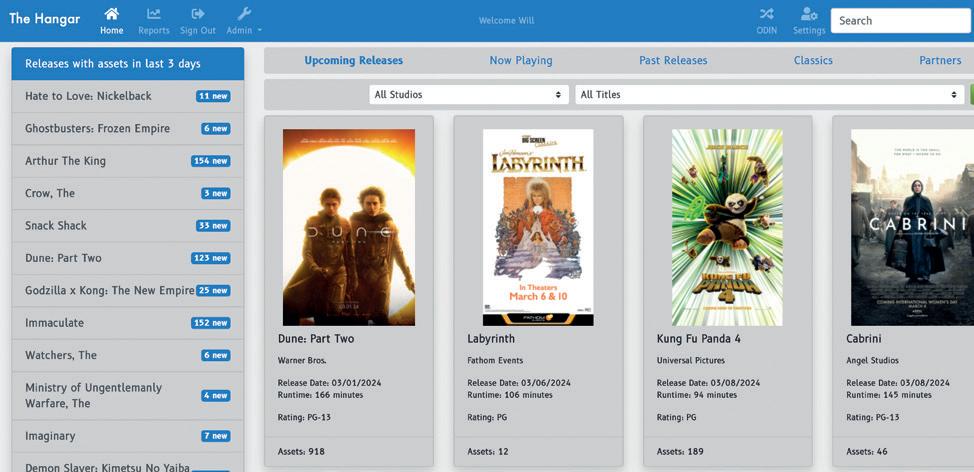Click the 33 new badge
Viewport: 974px width, 472px height.
tap(213, 225)
